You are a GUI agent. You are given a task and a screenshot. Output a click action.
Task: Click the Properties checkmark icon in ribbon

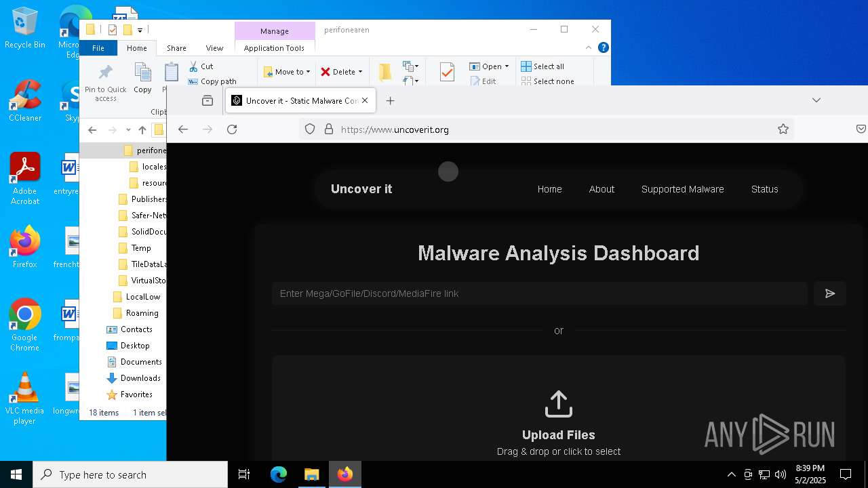coord(447,72)
